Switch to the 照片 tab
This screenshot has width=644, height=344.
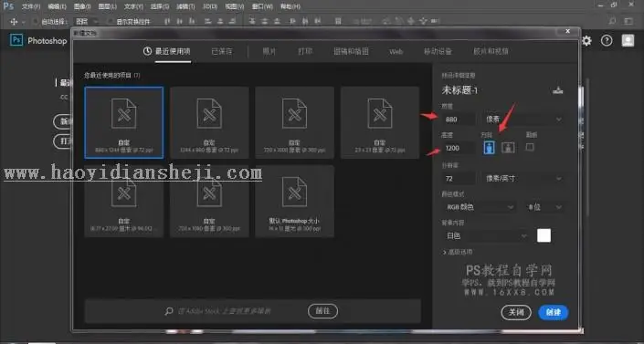click(269, 51)
